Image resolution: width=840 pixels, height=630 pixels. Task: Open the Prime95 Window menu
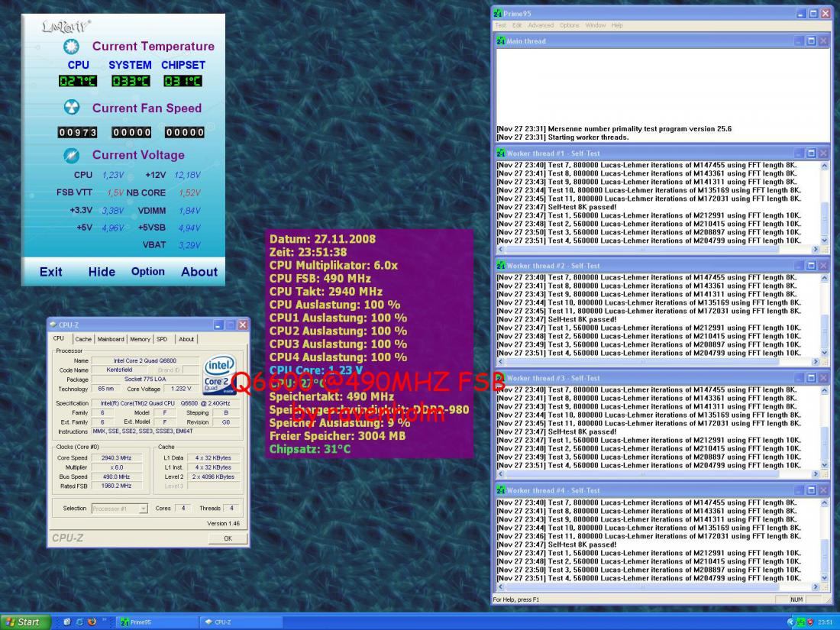point(595,25)
